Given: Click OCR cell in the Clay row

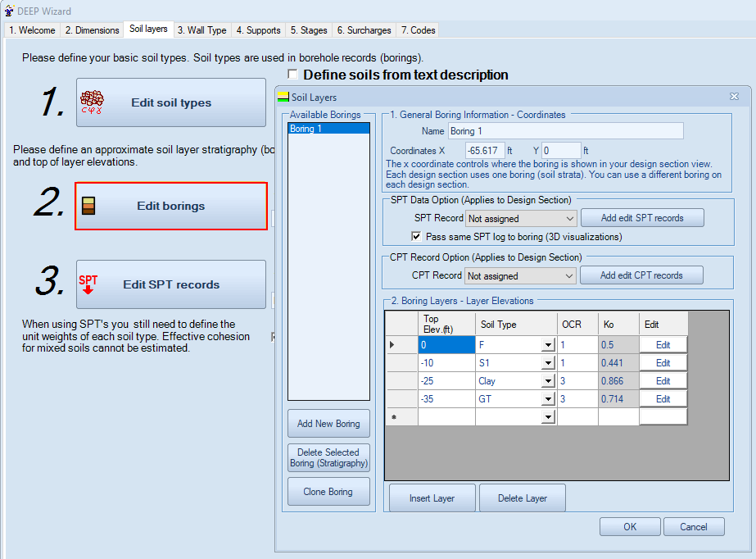Looking at the screenshot, I should tap(577, 381).
